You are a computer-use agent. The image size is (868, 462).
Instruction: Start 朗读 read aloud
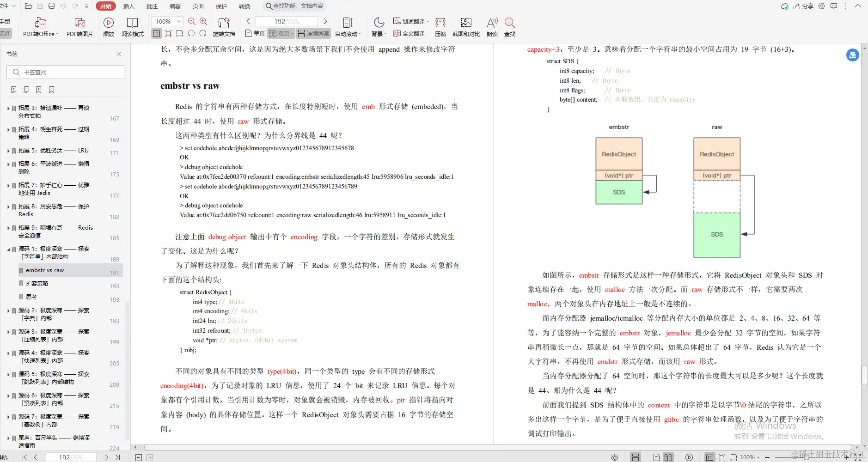(x=492, y=27)
